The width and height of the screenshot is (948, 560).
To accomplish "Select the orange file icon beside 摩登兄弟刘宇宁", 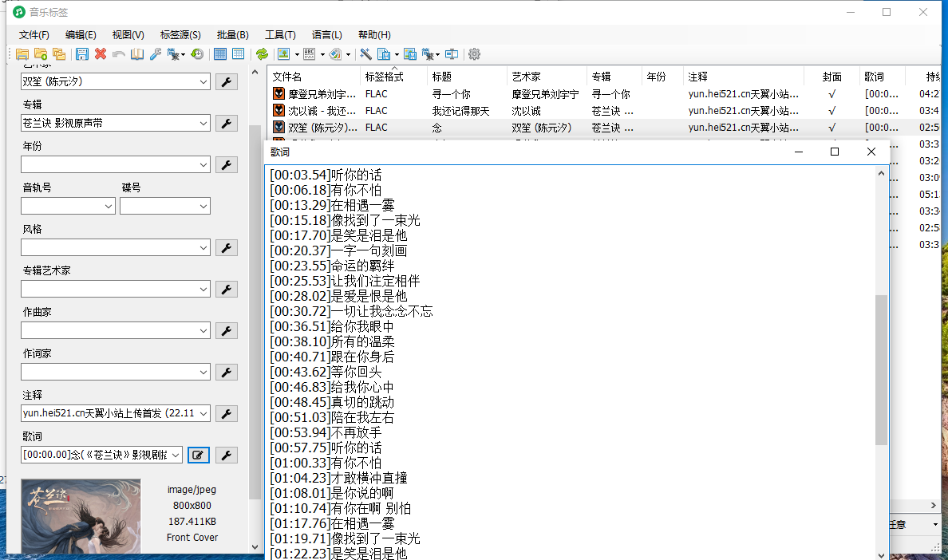I will click(x=278, y=93).
